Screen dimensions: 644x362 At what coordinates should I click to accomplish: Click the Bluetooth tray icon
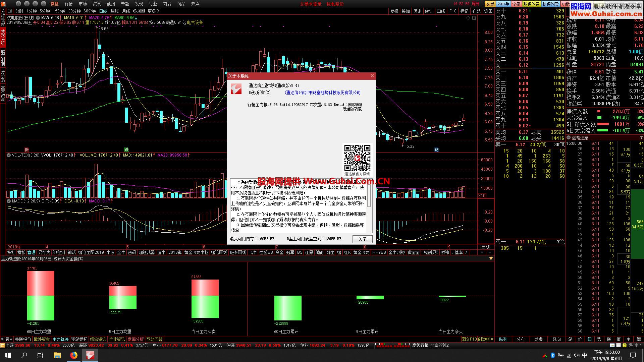coord(552,355)
